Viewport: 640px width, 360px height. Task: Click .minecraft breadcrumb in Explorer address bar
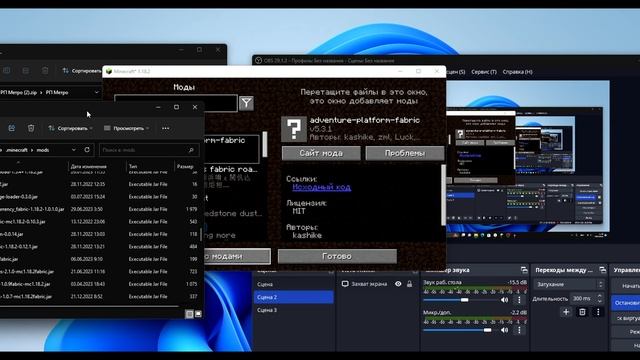coord(16,150)
